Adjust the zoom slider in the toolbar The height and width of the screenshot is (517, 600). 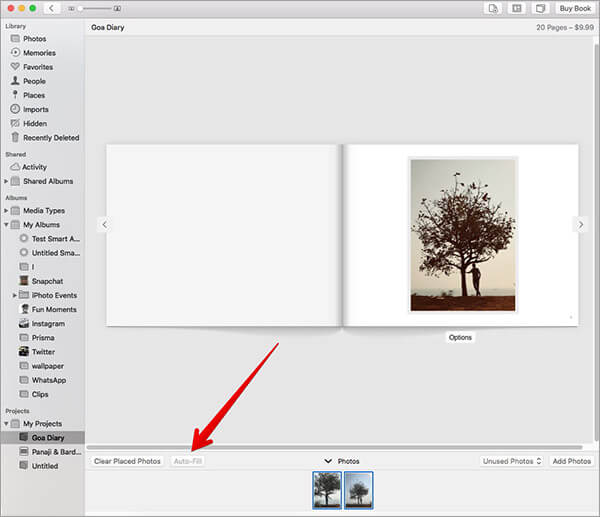[x=95, y=8]
